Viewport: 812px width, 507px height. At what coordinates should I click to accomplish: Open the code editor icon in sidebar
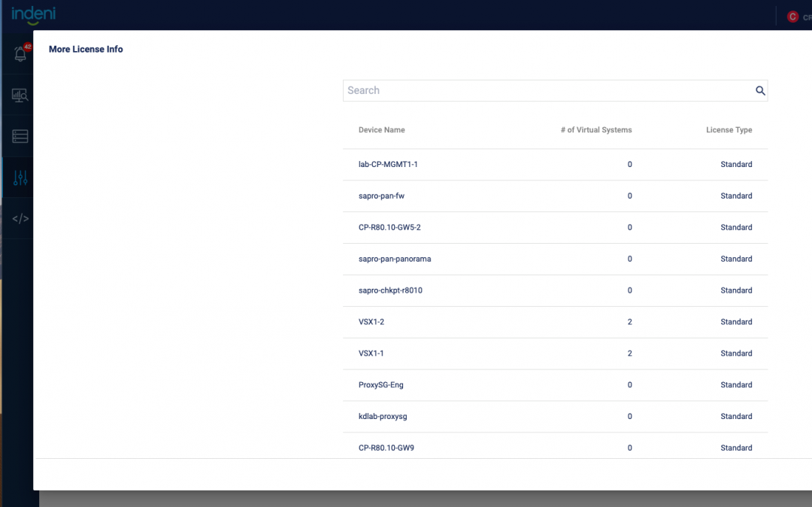click(20, 219)
